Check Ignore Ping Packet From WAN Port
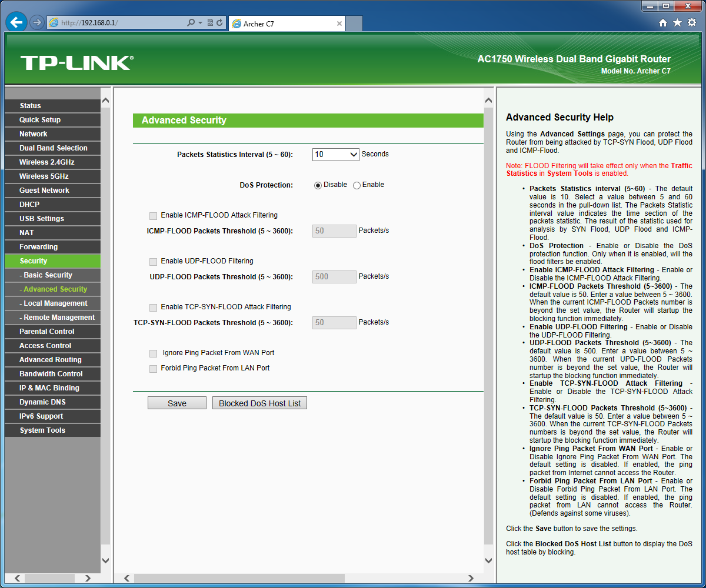 click(x=153, y=353)
